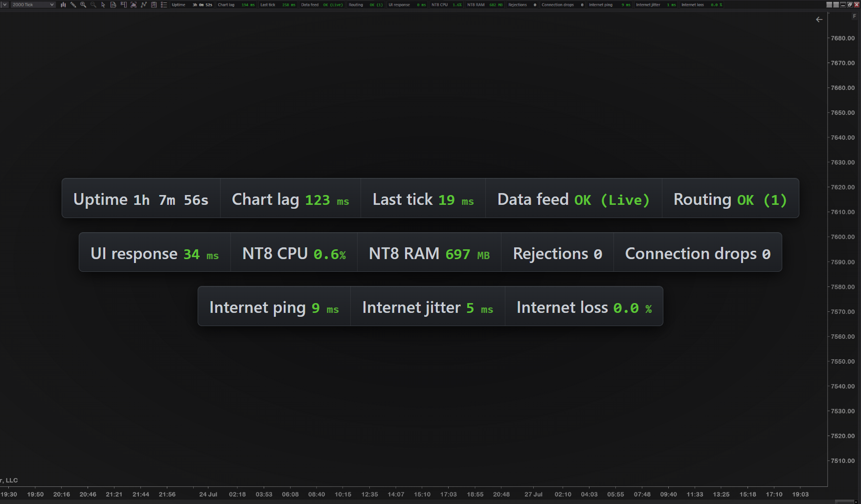The width and height of the screenshot is (861, 504).
Task: Click the large NT8 RAM 697 MB panel
Action: pyautogui.click(x=429, y=252)
